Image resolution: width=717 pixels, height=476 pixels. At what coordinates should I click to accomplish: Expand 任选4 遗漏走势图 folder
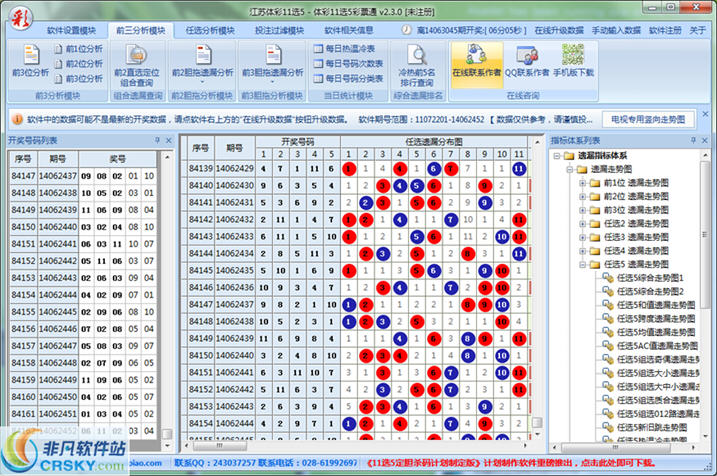tap(583, 251)
